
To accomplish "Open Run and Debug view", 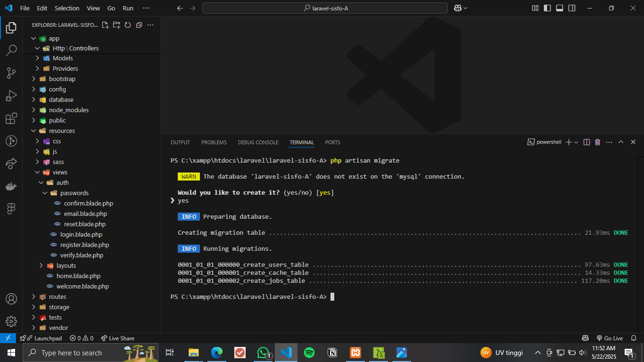I will 11,96.
